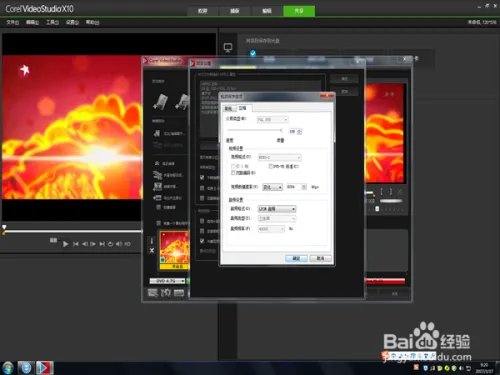Image resolution: width=500 pixels, height=375 pixels.
Task: Click the Windows Start orb
Action: coord(7,368)
